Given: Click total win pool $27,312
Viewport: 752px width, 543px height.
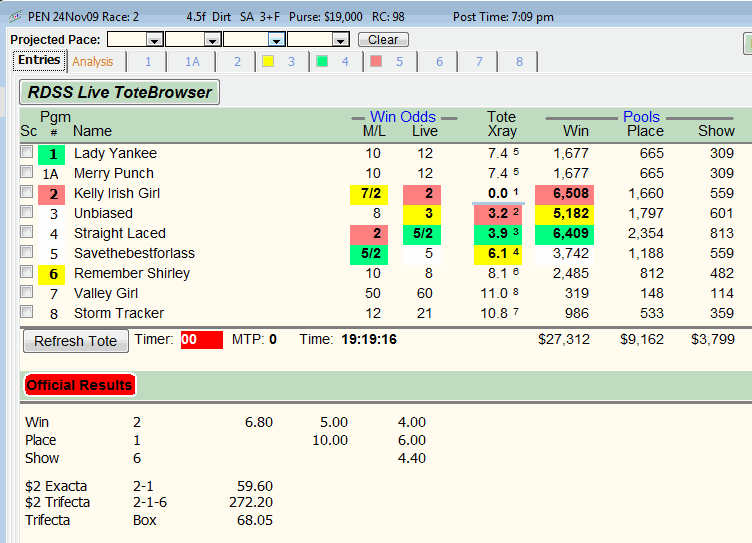Looking at the screenshot, I should click(x=564, y=340).
